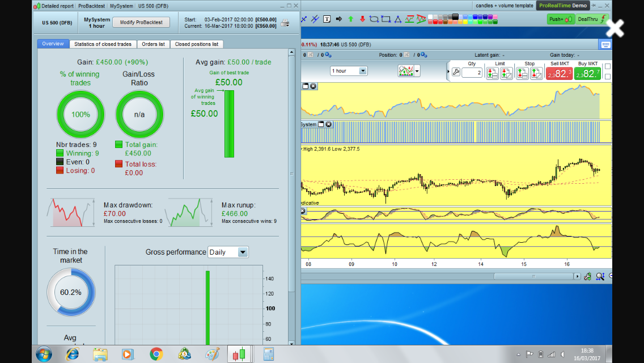Click the chart zoom magnifier icon

click(600, 276)
